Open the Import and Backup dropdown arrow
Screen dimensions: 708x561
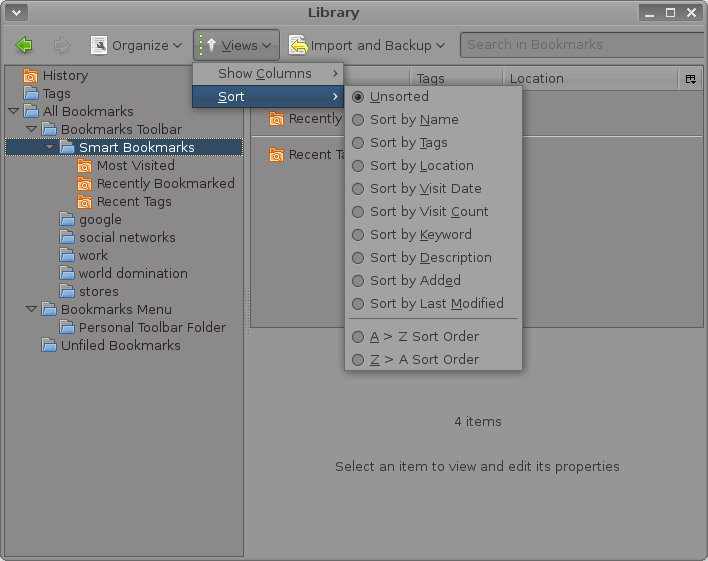[x=441, y=46]
